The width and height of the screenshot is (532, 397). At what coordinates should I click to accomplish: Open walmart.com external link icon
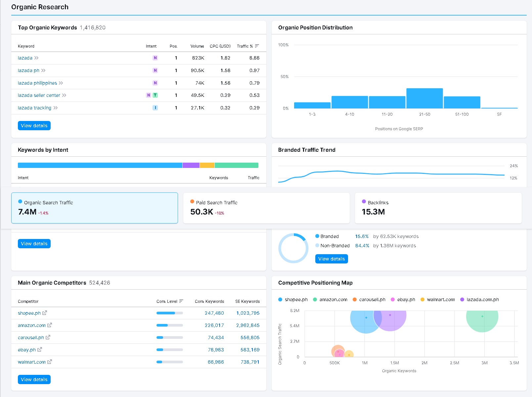[50, 362]
